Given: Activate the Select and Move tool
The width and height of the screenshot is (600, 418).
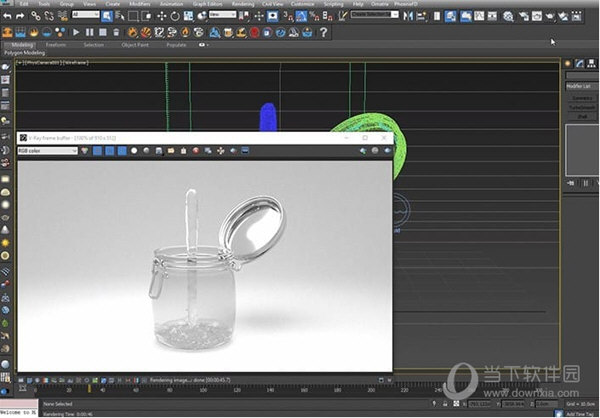Looking at the screenshot, I should click(162, 16).
